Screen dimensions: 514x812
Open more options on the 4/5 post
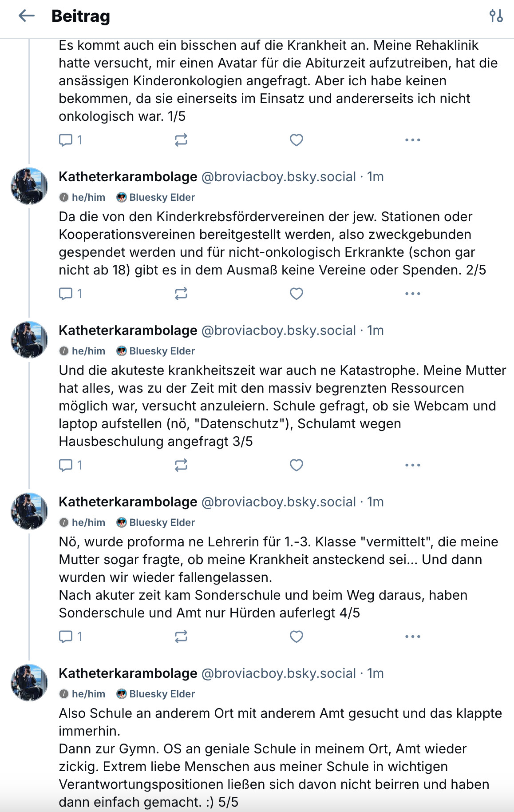(412, 637)
